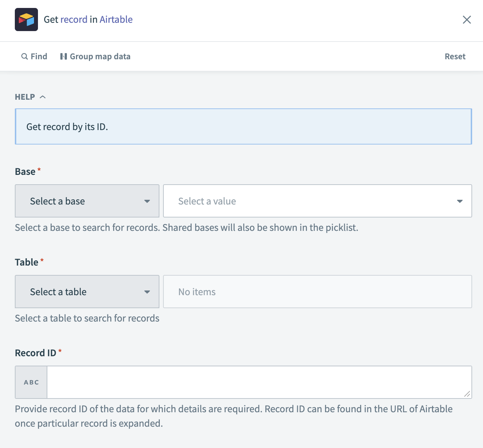Close the Get record panel with X
The width and height of the screenshot is (483, 448).
[x=467, y=20]
